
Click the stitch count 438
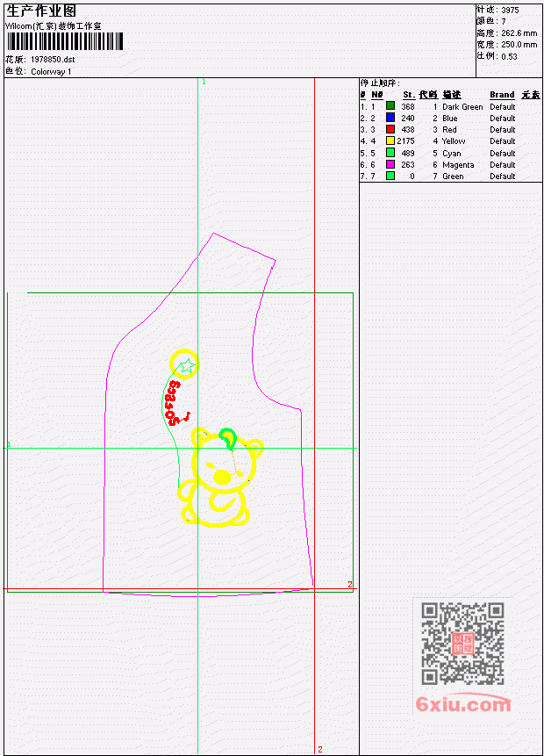(x=408, y=130)
